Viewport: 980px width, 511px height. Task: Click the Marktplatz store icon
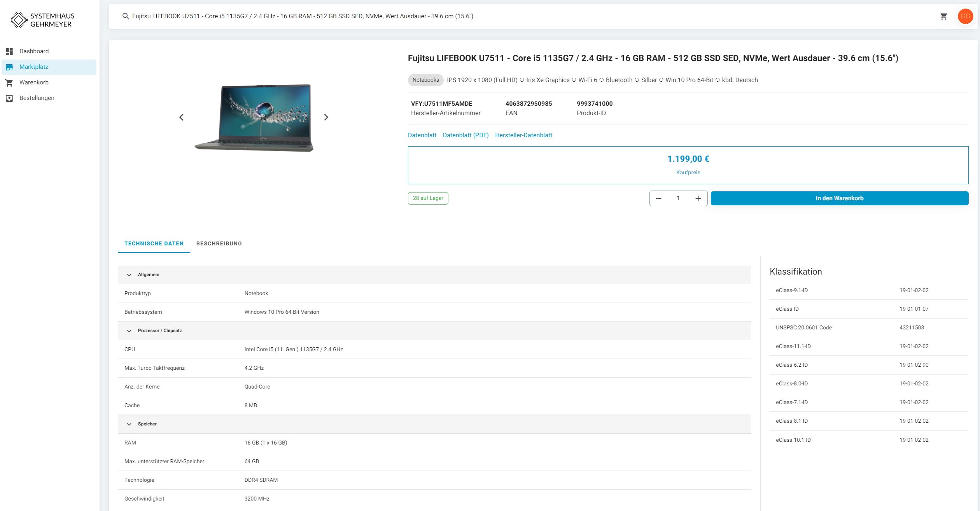9,67
